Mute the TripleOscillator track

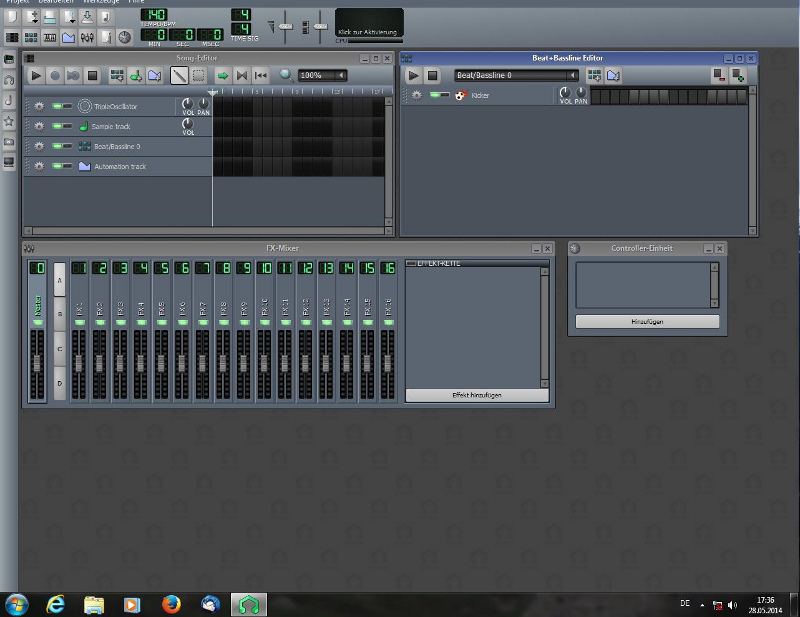(x=56, y=106)
